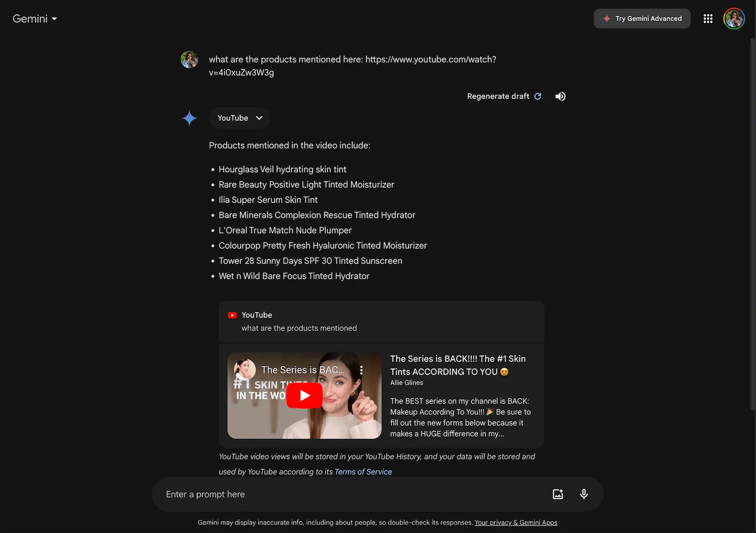
Task: Activate voice input with the microphone icon
Action: coord(584,494)
